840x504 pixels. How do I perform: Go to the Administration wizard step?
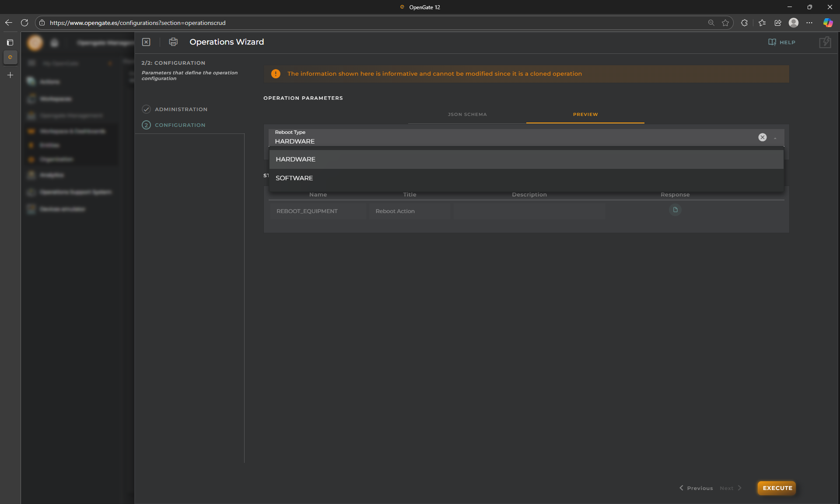click(x=181, y=109)
